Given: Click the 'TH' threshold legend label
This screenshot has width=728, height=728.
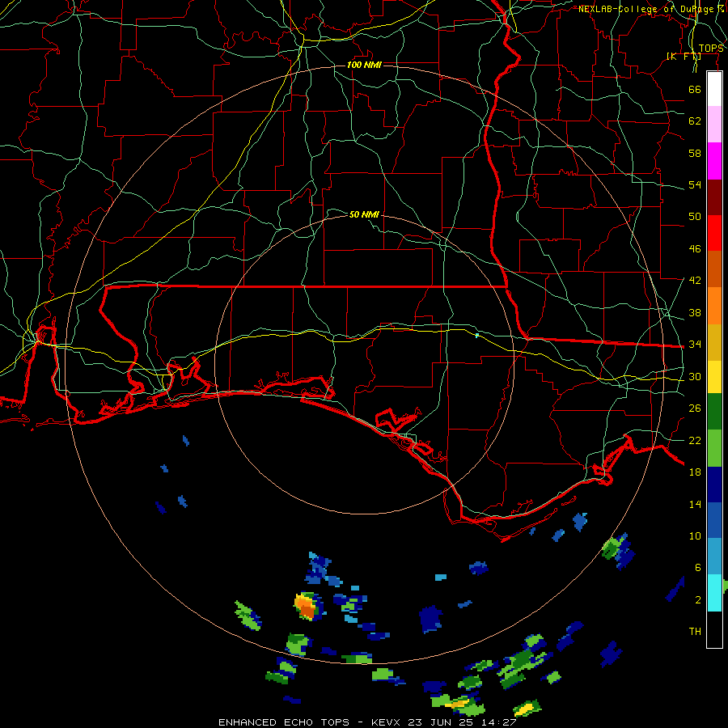Looking at the screenshot, I should tap(695, 631).
